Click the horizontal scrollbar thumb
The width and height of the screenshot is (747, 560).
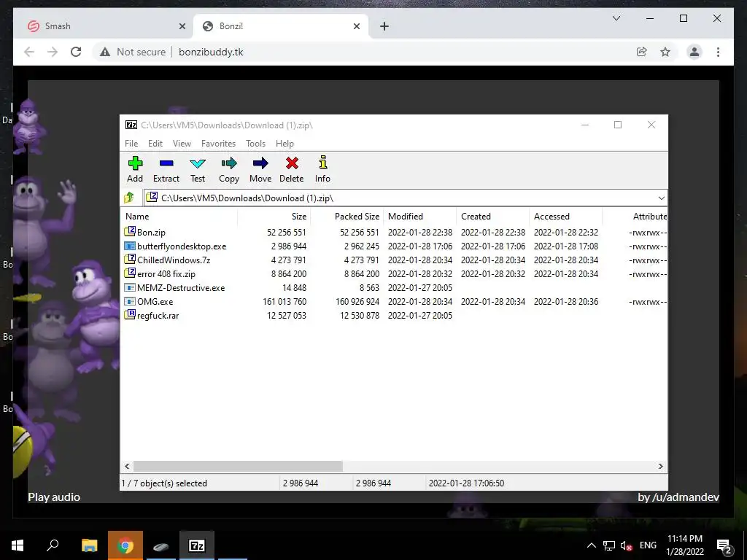click(238, 466)
